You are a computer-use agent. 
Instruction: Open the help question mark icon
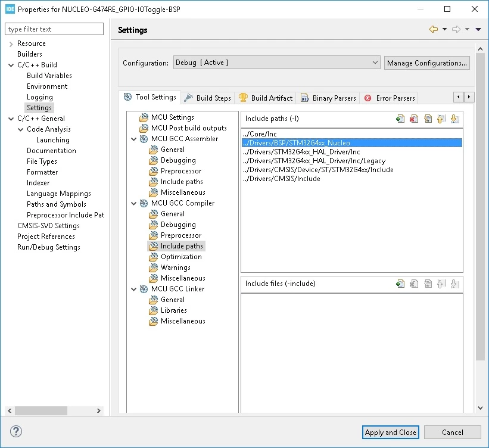coord(16,431)
